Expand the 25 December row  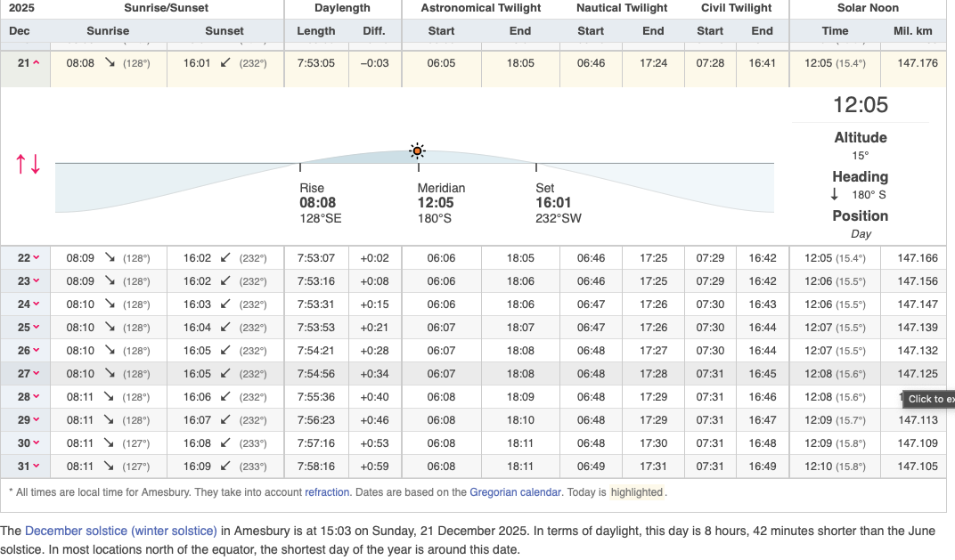click(x=29, y=328)
